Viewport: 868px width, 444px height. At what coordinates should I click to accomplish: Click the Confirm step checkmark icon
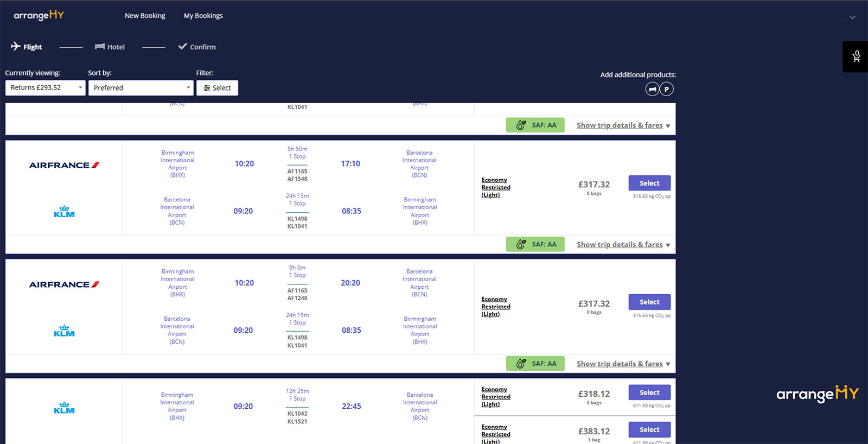pos(183,47)
